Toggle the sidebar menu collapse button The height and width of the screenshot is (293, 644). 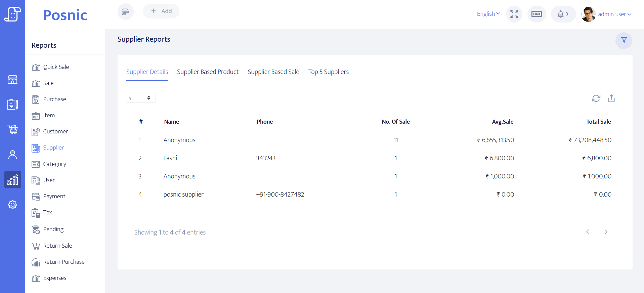126,12
